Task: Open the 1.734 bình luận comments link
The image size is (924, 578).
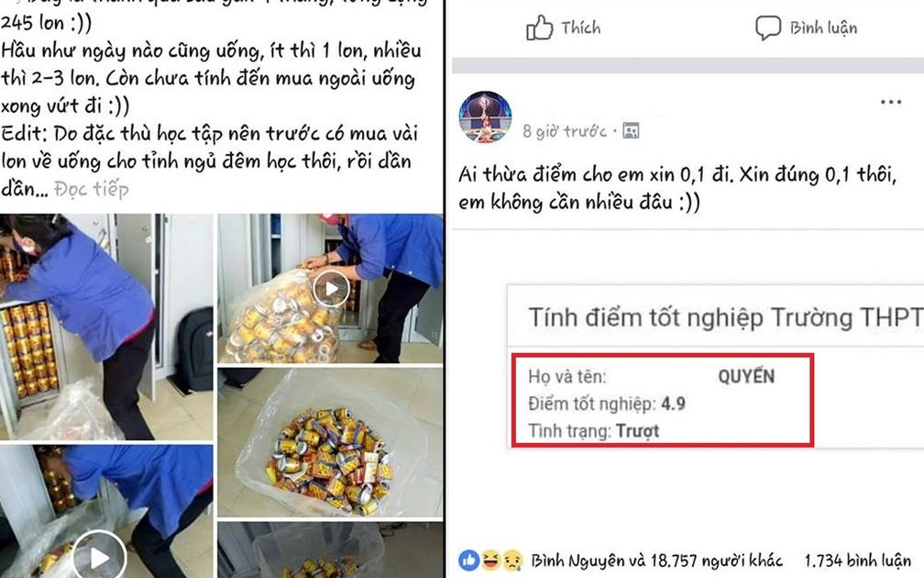Action: (x=858, y=561)
